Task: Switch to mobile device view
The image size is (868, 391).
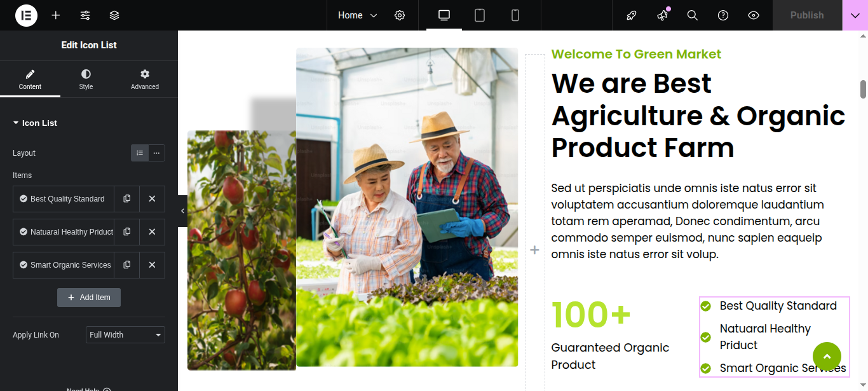Action: (x=515, y=15)
